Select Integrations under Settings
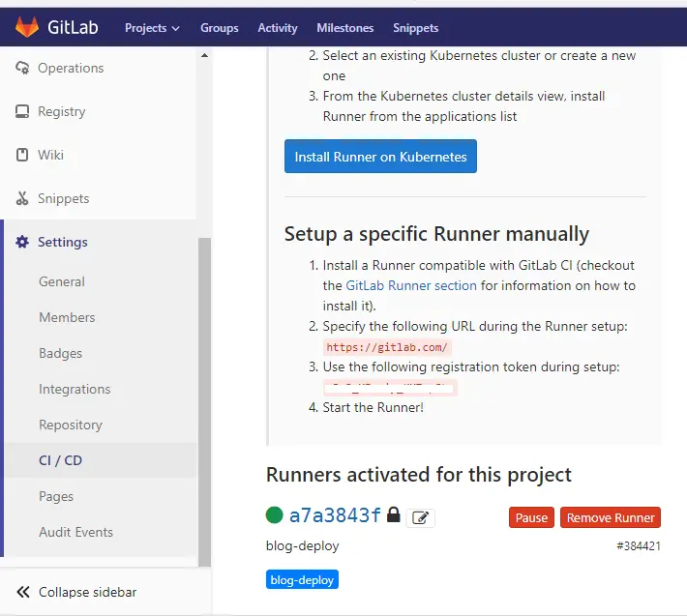The height and width of the screenshot is (616, 687). point(75,389)
